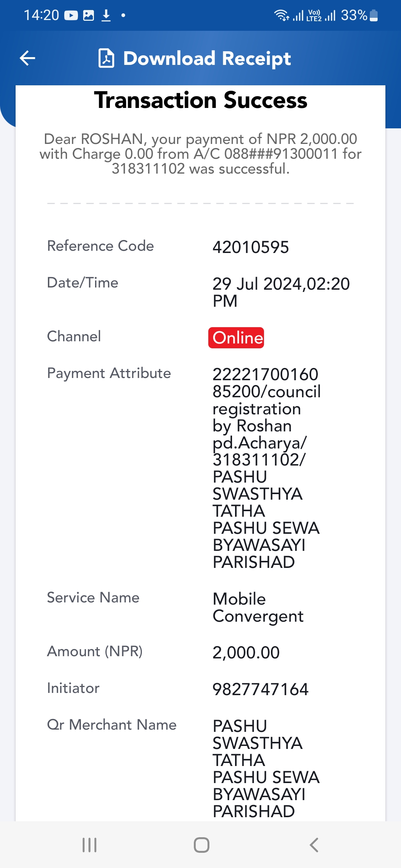
Task: Click the PDF document icon
Action: pos(106,58)
